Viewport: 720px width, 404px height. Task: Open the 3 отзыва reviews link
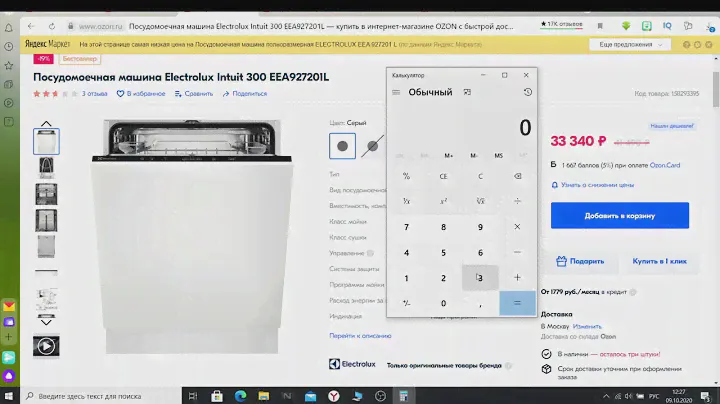[94, 93]
